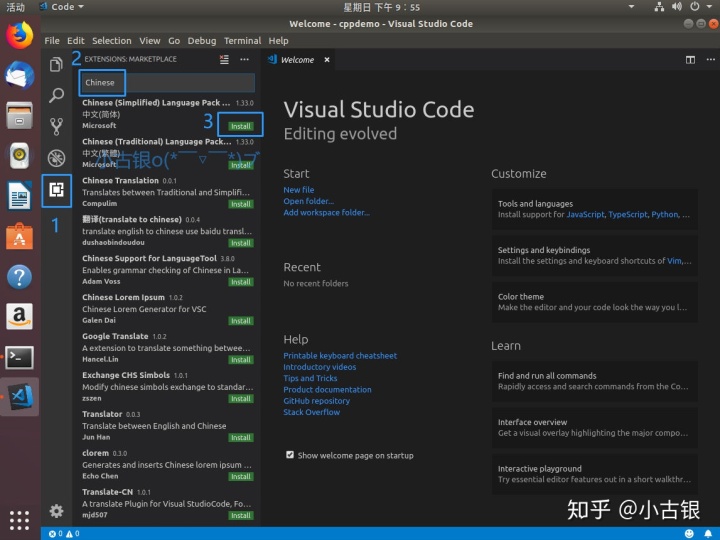Install clorem by Echo Chen
This screenshot has height=540, width=720.
pyautogui.click(x=241, y=477)
